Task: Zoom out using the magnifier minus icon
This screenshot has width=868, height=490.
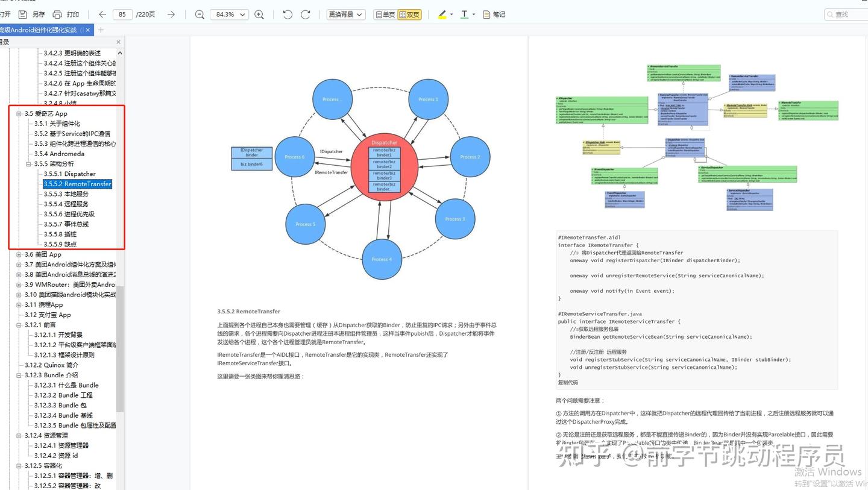Action: coord(199,14)
